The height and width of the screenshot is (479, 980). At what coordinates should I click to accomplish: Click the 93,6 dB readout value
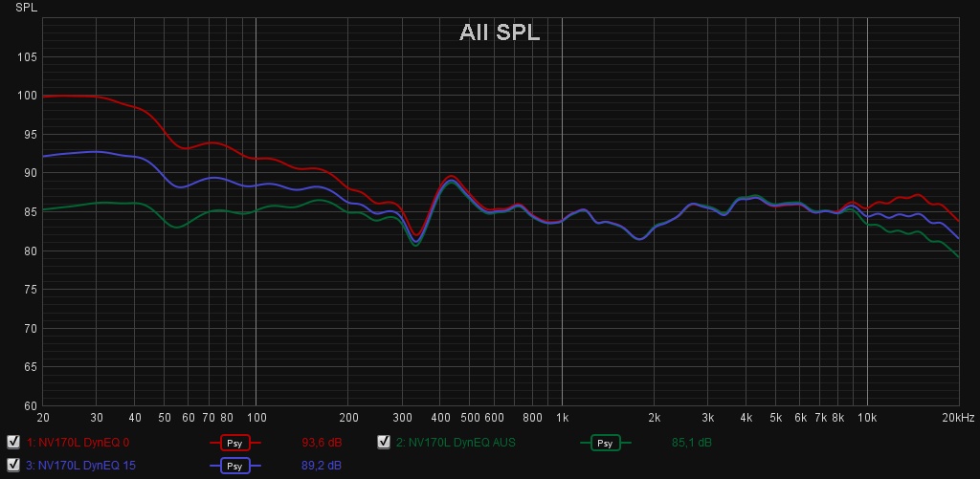coord(322,443)
